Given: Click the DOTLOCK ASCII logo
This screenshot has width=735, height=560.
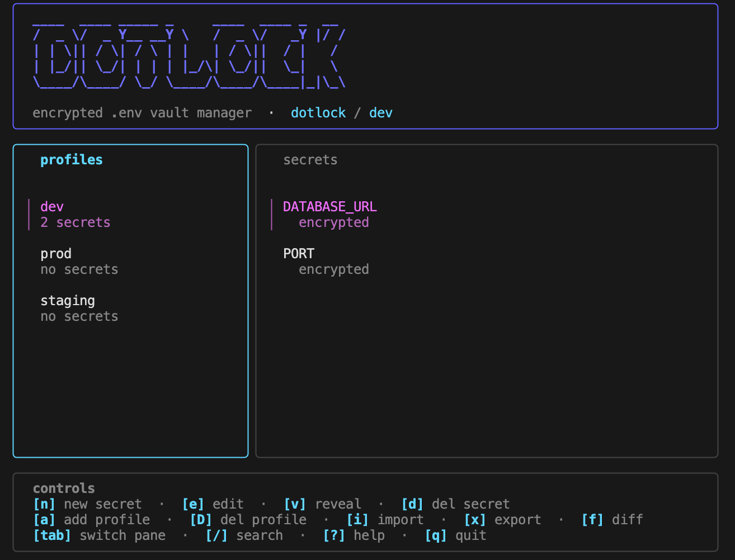Looking at the screenshot, I should 189,56.
